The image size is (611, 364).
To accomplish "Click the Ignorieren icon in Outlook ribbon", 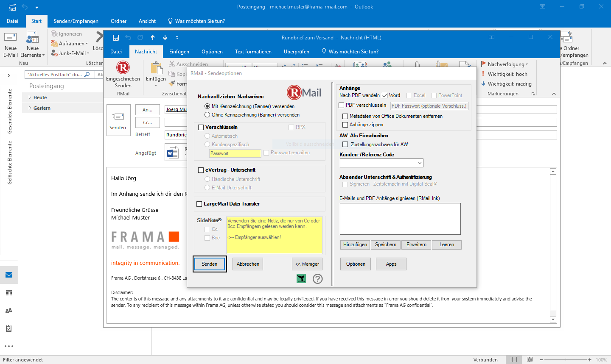I will pyautogui.click(x=54, y=34).
